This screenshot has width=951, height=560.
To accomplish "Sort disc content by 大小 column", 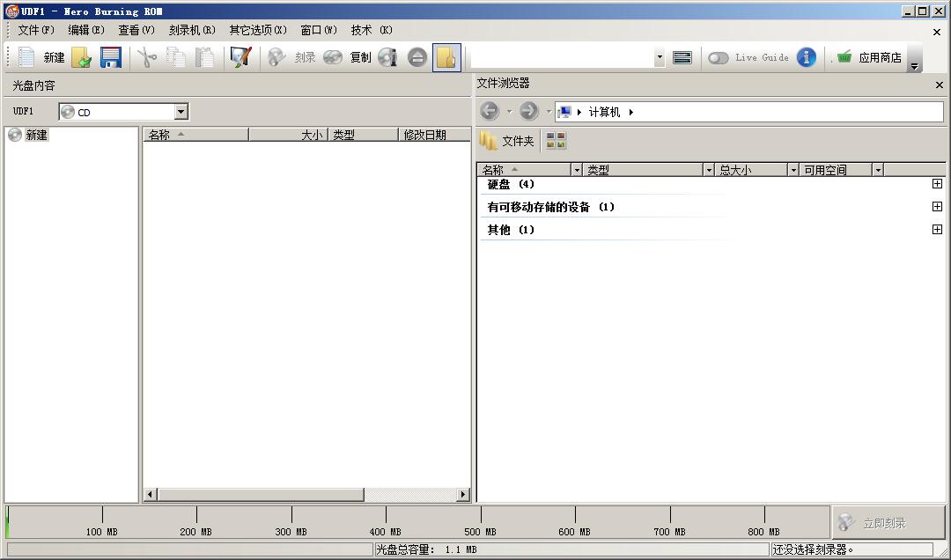I will [288, 135].
